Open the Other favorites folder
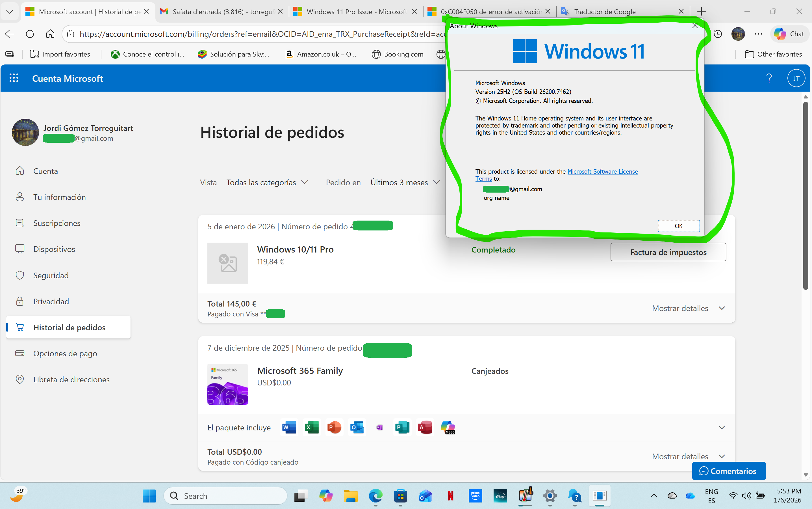Image resolution: width=812 pixels, height=509 pixels. click(773, 54)
